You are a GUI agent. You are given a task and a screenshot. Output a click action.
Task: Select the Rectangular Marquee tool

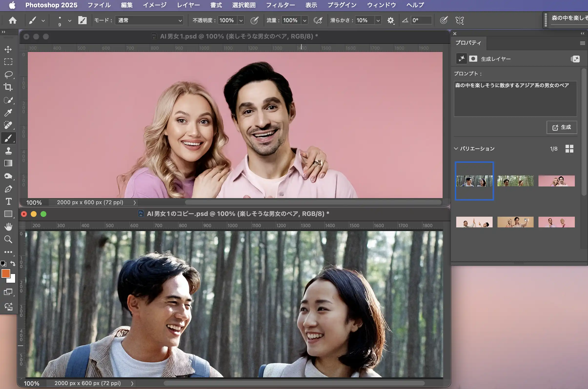pyautogui.click(x=8, y=61)
